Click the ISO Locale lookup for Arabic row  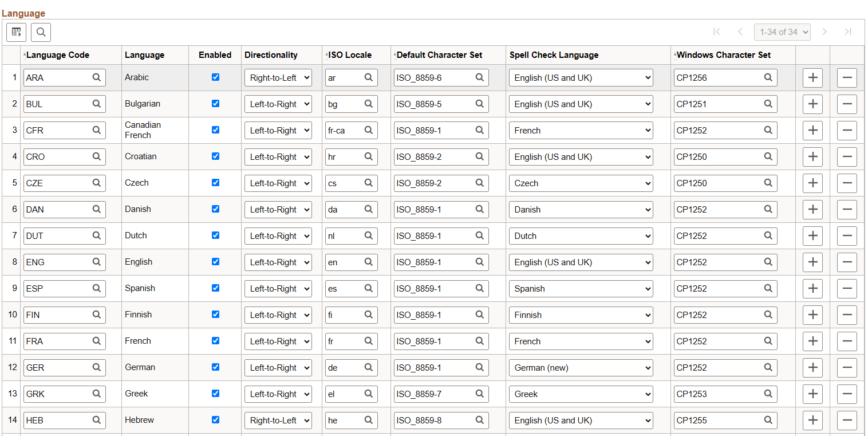(368, 77)
